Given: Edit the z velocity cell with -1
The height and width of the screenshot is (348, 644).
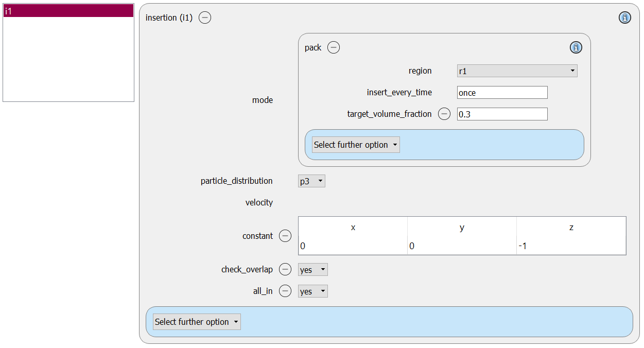Looking at the screenshot, I should tap(571, 246).
